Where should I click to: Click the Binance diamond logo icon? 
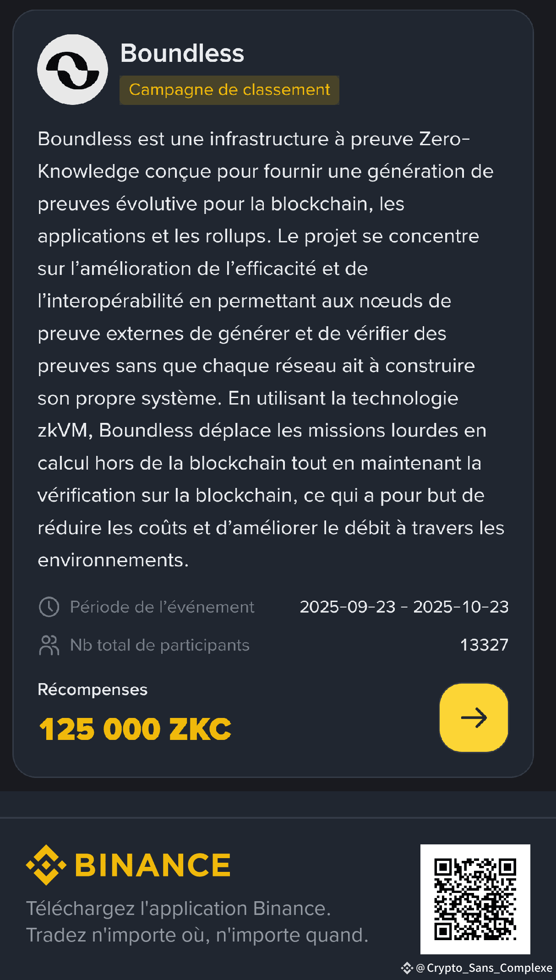click(46, 865)
